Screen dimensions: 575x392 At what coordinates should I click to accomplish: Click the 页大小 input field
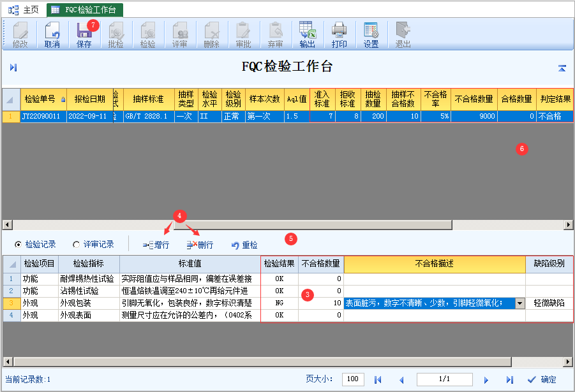point(353,379)
